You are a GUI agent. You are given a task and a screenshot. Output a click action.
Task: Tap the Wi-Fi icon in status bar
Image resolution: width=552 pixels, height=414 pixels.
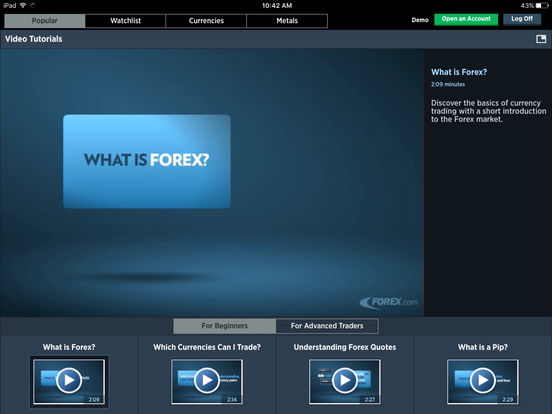pos(23,5)
